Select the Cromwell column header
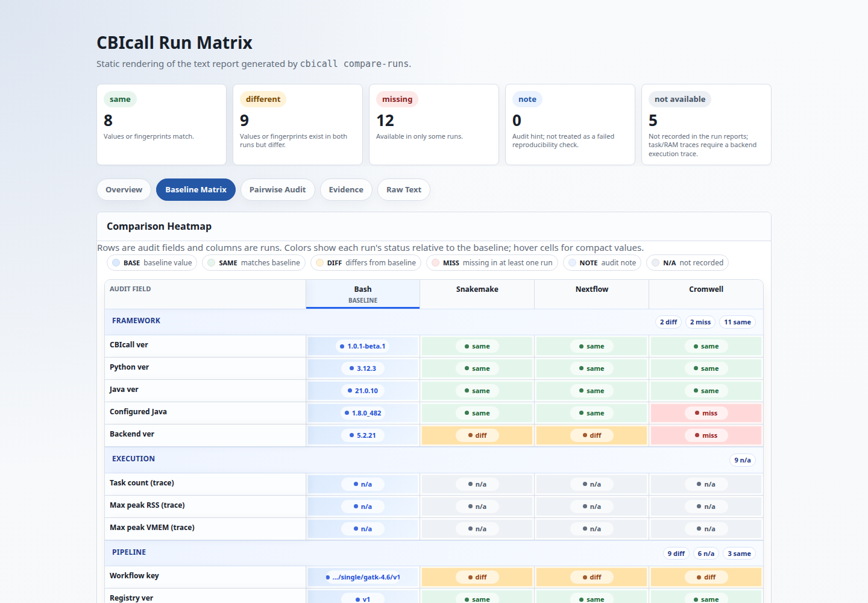 pyautogui.click(x=706, y=294)
